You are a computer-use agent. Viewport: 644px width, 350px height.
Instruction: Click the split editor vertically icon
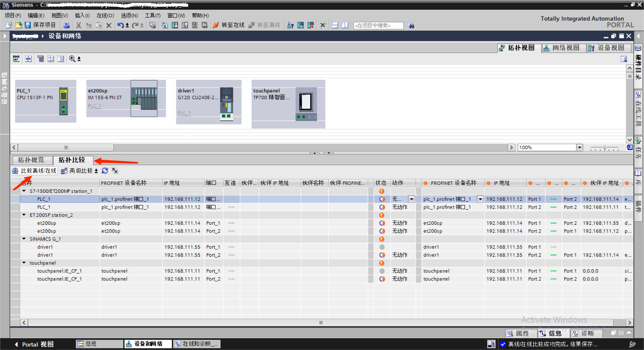click(345, 25)
